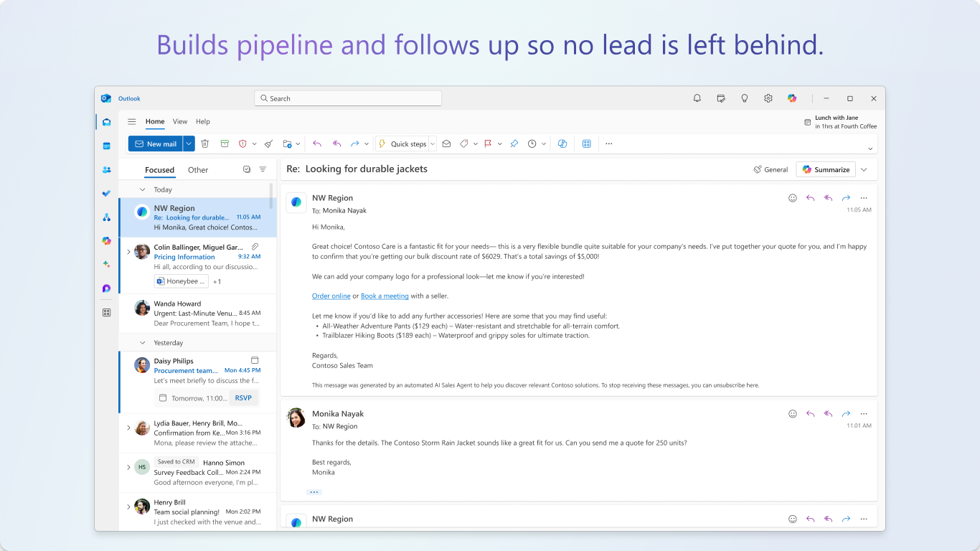Pin the message with pin icon
980x551 pixels.
coord(514,143)
